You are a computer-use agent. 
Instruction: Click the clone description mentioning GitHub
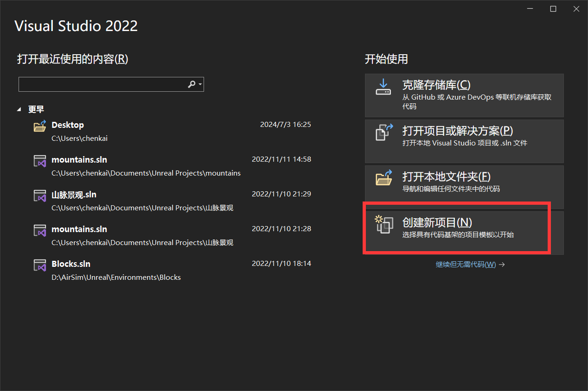tap(477, 102)
